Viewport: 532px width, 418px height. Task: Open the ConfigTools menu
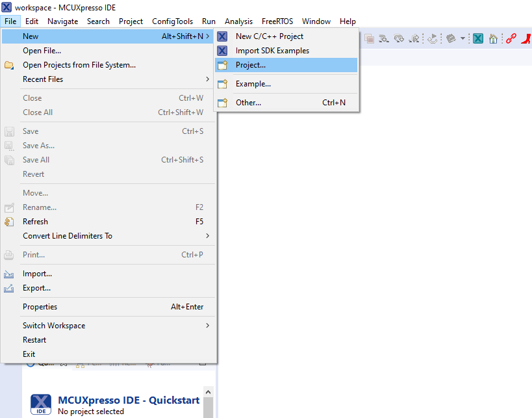click(x=172, y=21)
